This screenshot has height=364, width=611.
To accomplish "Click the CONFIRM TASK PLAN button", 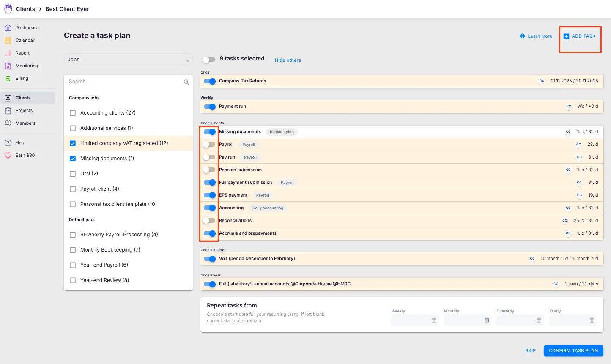I will tap(573, 350).
